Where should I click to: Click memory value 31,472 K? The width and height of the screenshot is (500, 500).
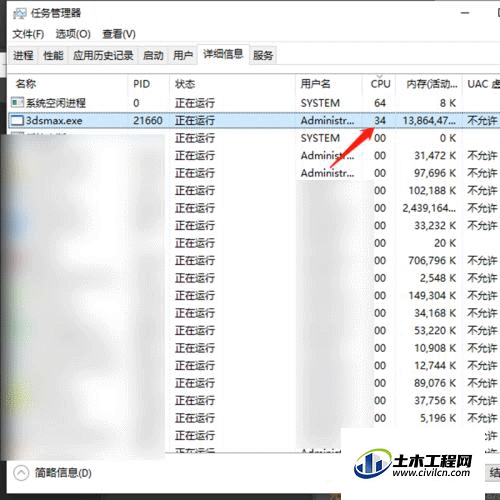click(435, 155)
